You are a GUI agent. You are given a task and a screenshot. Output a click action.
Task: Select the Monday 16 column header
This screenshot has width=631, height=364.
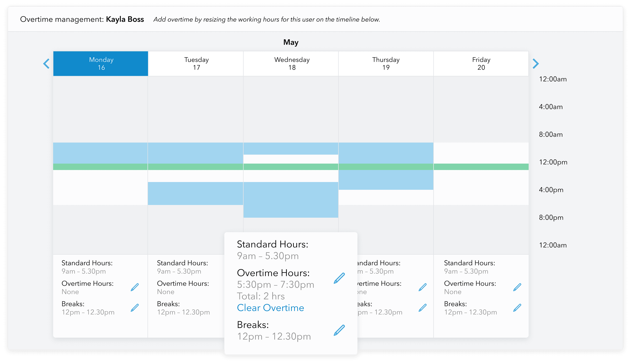pyautogui.click(x=101, y=64)
